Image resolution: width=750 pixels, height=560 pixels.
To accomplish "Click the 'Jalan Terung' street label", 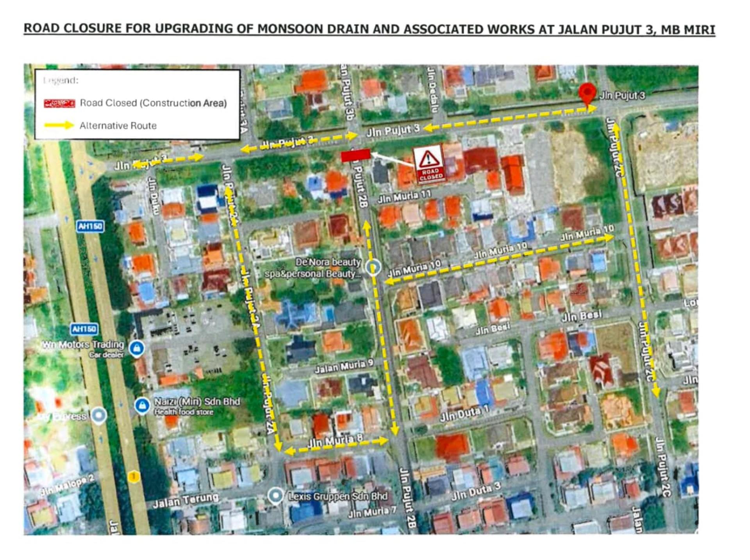I will [186, 500].
